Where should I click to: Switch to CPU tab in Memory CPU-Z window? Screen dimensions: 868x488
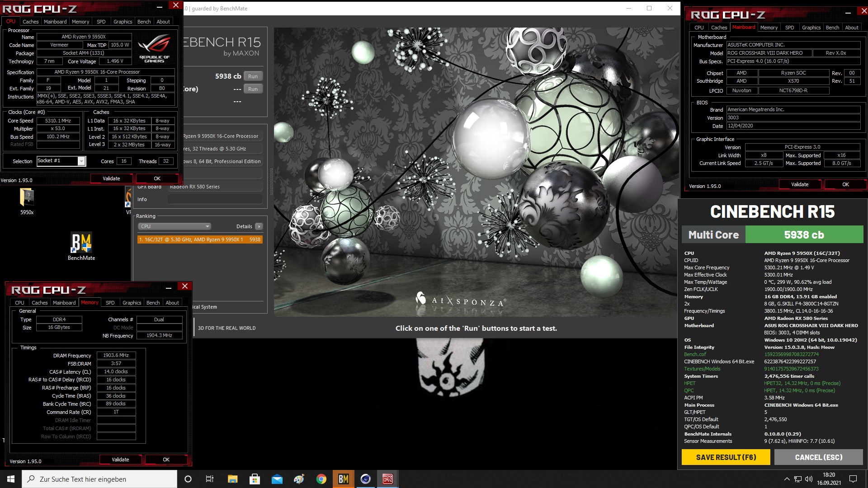pyautogui.click(x=19, y=303)
